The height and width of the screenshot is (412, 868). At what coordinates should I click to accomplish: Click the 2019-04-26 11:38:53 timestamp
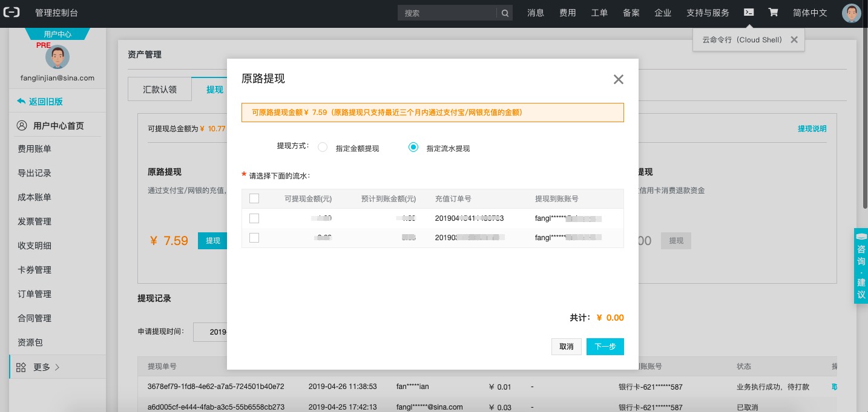(x=343, y=387)
